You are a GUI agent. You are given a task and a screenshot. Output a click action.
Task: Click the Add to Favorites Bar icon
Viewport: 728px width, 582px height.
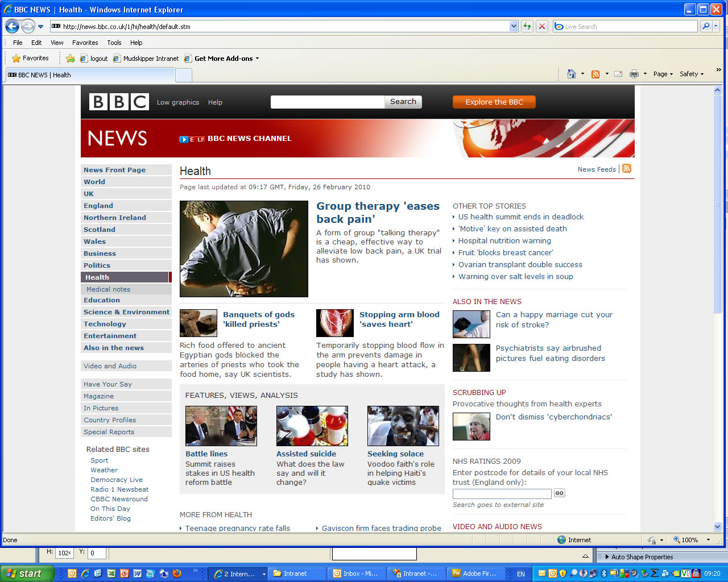[71, 58]
